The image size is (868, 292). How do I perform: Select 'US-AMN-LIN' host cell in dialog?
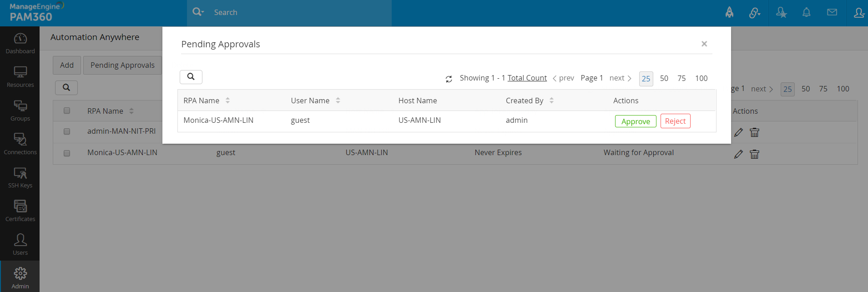click(x=419, y=120)
